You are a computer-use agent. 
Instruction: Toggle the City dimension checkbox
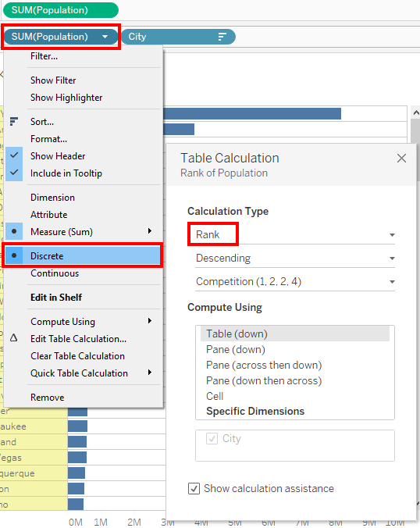212,438
